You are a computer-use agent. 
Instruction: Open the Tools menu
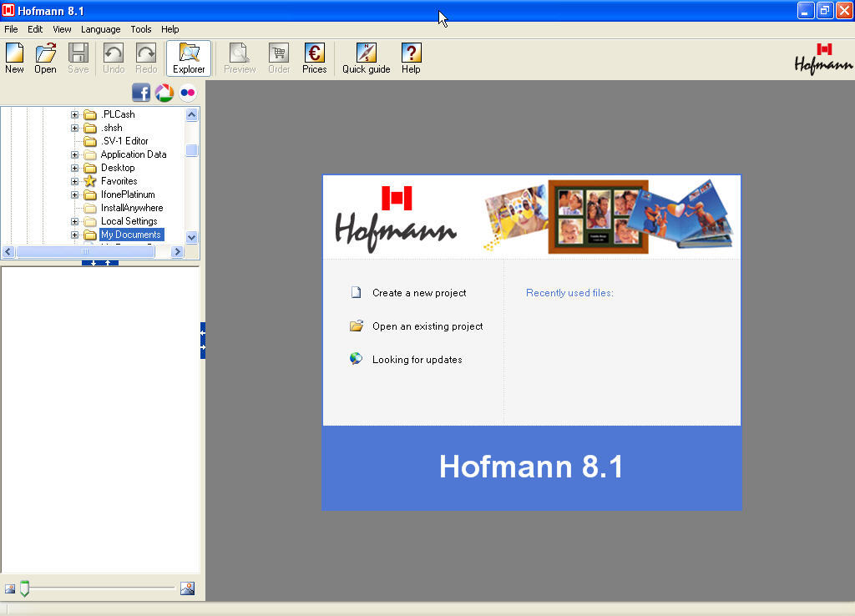pos(140,28)
